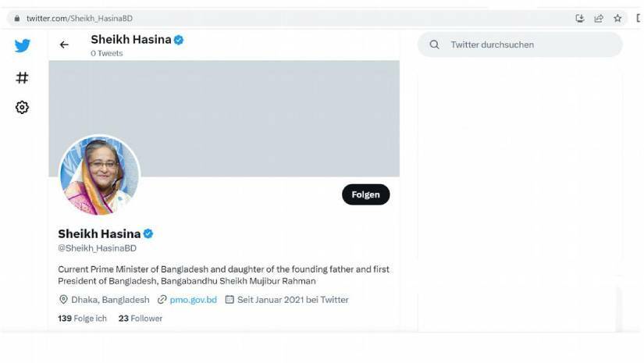Click the Dhaka, Bangladesh location text

110,300
